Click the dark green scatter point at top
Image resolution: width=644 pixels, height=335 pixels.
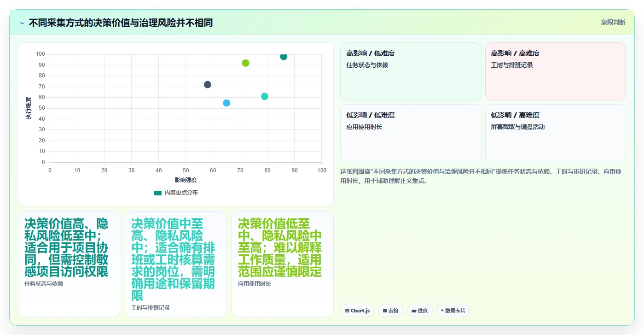[x=284, y=57]
